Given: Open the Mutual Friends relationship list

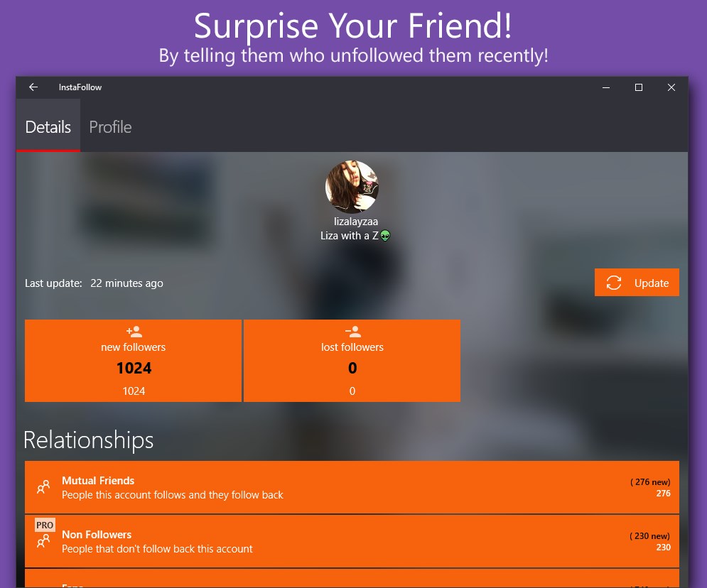Looking at the screenshot, I should point(352,487).
